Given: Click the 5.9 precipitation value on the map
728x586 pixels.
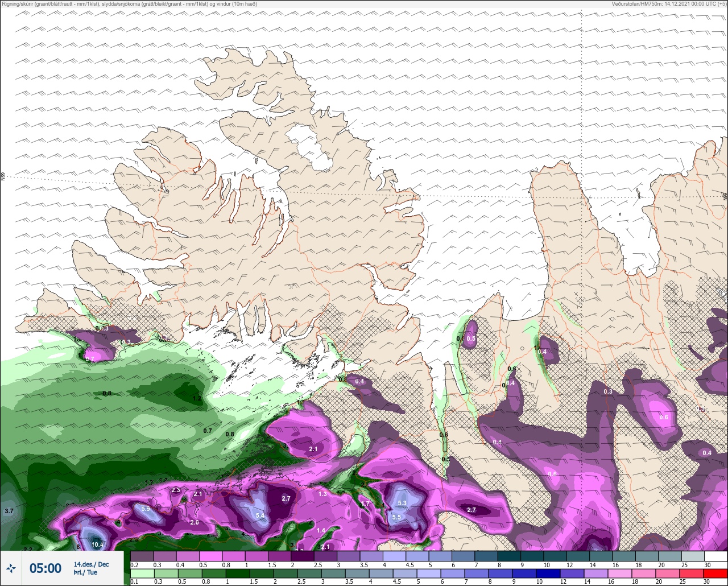Looking at the screenshot, I should (x=146, y=509).
